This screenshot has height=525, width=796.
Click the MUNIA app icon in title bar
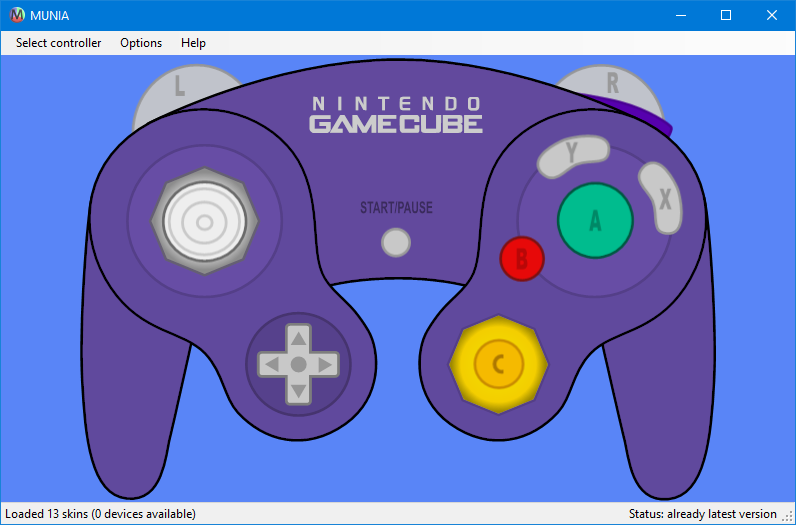click(x=17, y=15)
